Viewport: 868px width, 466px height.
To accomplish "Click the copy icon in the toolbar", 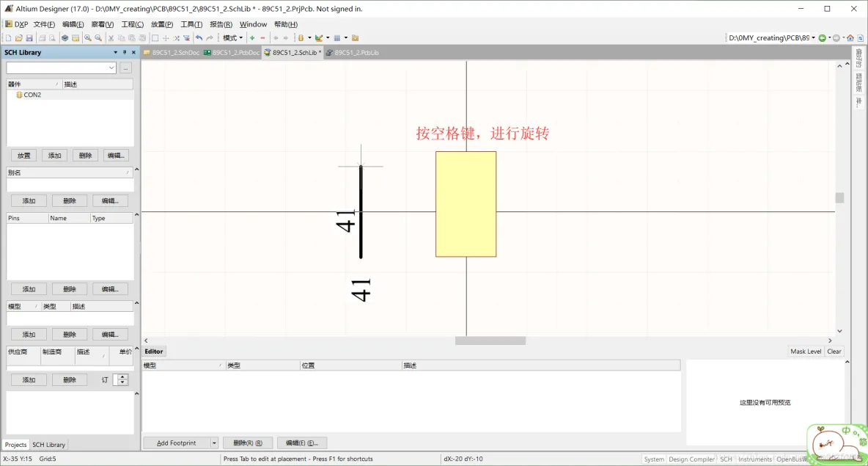I will [121, 38].
